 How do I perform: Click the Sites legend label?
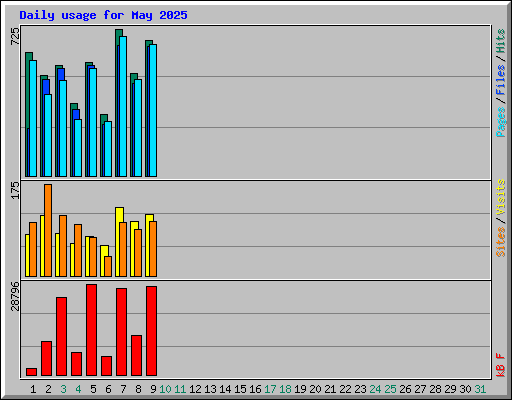coord(500,242)
